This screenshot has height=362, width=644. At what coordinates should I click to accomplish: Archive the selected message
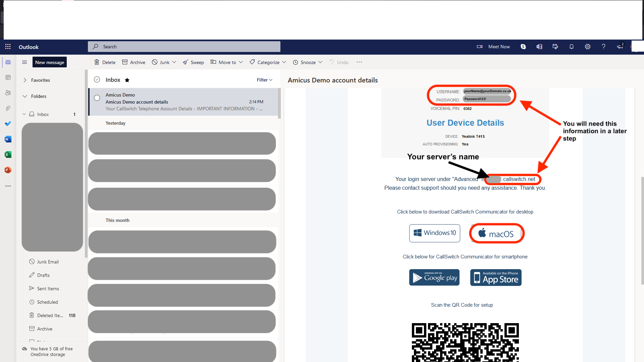click(133, 62)
